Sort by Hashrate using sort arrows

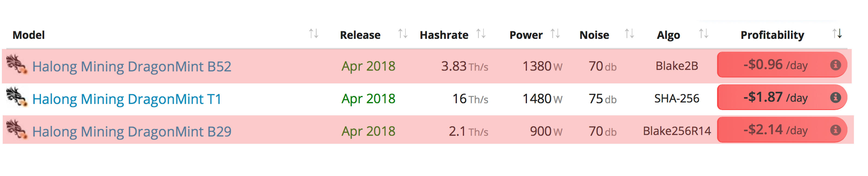tap(481, 34)
